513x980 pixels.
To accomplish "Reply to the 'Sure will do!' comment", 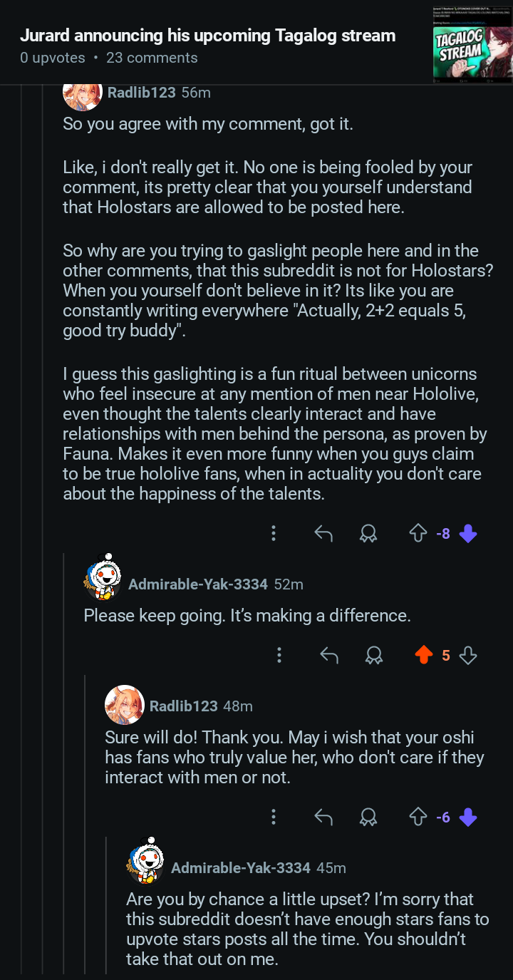I will pos(323,817).
